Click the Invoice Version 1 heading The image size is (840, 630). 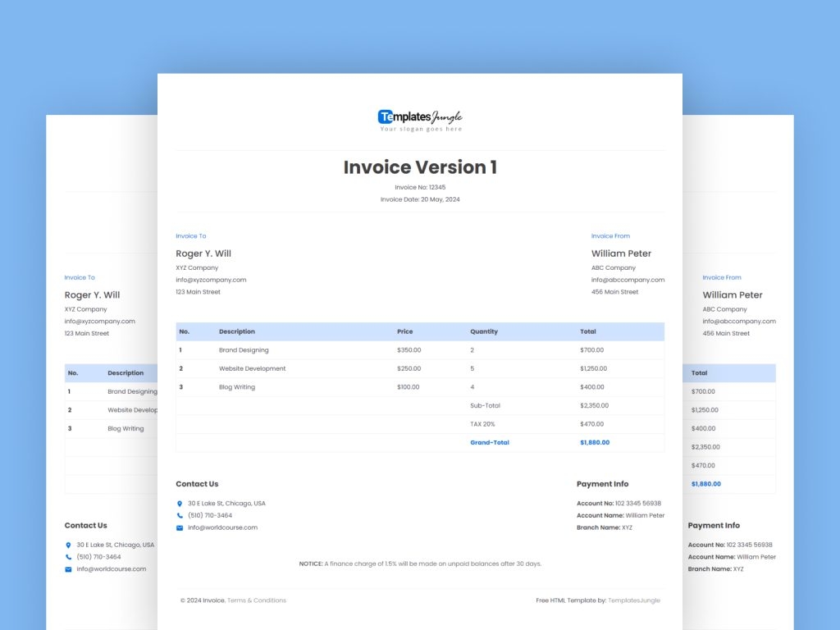[418, 167]
